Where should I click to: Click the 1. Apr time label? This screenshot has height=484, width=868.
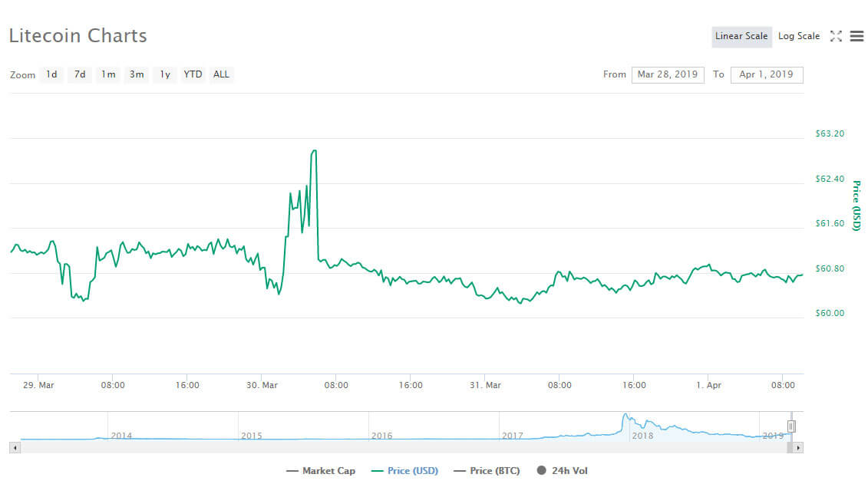click(x=708, y=386)
